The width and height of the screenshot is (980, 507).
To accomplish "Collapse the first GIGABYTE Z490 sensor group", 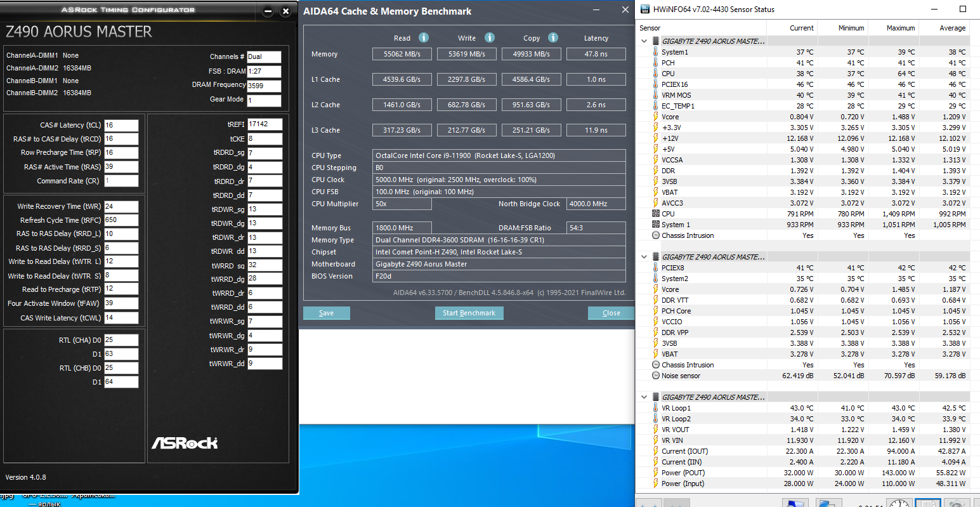I will (x=644, y=41).
